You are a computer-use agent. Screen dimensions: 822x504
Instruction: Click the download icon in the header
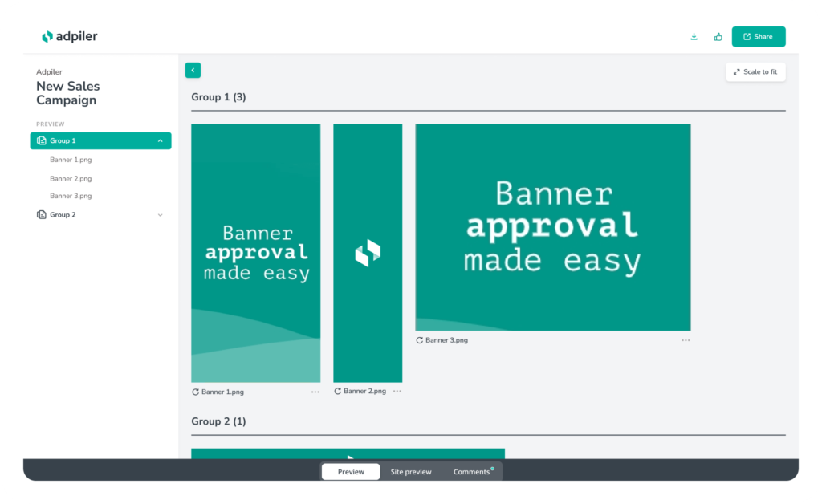tap(694, 37)
